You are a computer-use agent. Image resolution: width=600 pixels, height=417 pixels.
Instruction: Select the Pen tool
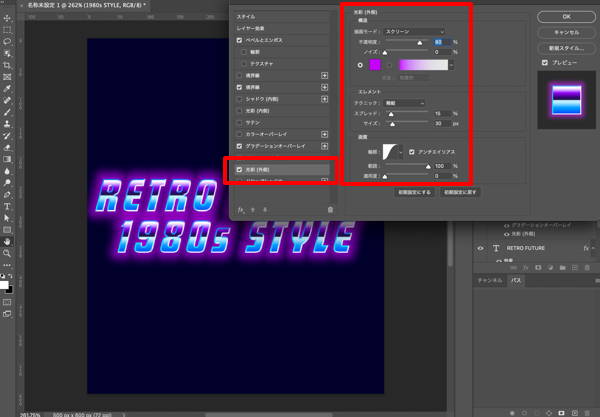(x=7, y=195)
